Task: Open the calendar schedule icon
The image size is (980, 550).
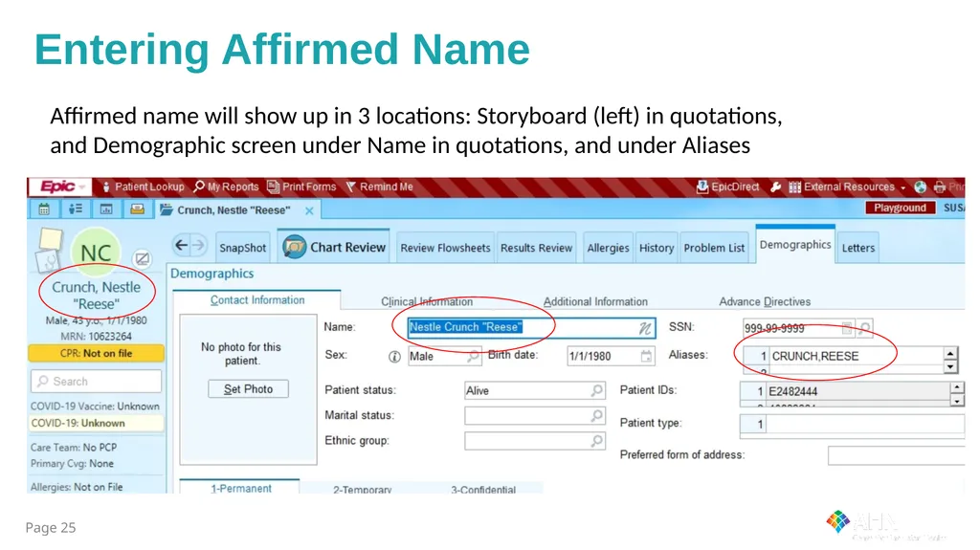Action: pyautogui.click(x=44, y=209)
